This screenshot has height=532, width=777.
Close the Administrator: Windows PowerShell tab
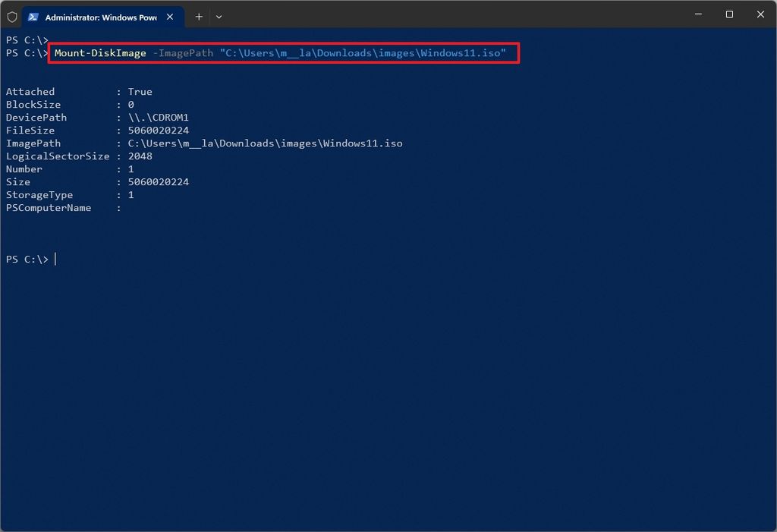pyautogui.click(x=170, y=16)
